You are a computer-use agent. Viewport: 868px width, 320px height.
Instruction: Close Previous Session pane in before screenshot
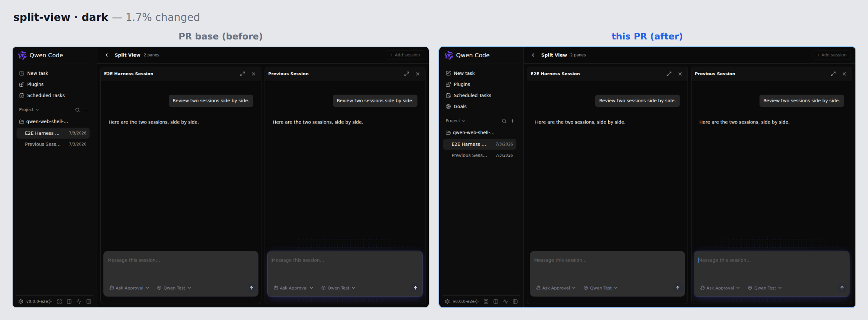(418, 74)
